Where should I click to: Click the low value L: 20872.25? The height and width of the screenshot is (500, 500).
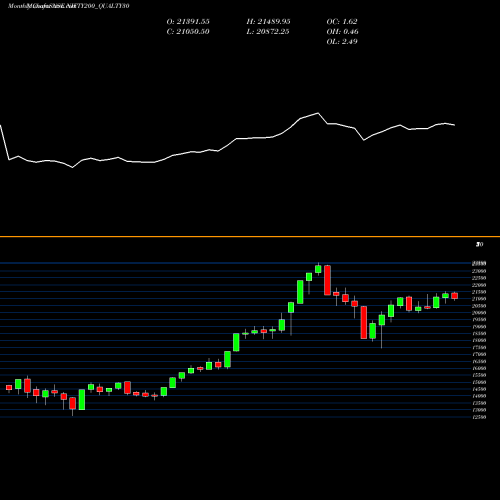click(x=268, y=32)
